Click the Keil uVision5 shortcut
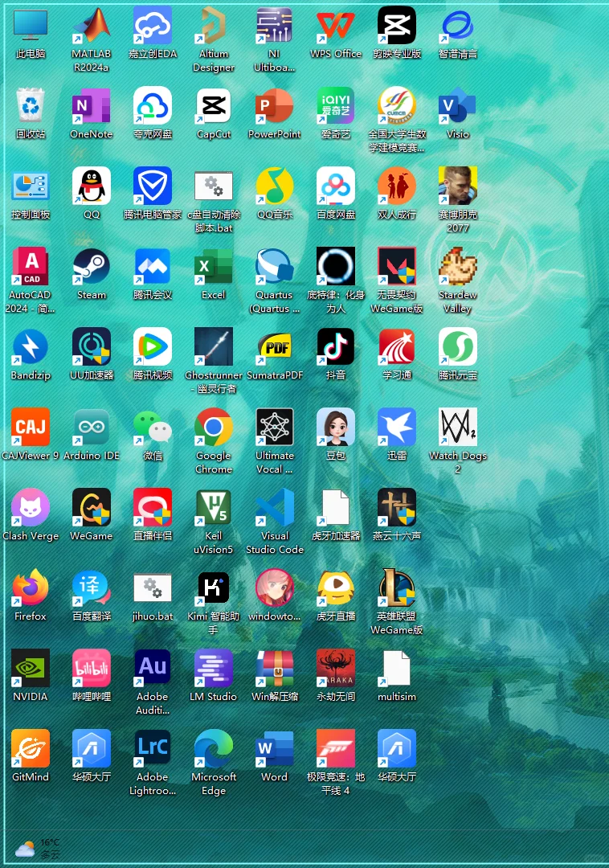The height and width of the screenshot is (868, 609). (x=214, y=507)
